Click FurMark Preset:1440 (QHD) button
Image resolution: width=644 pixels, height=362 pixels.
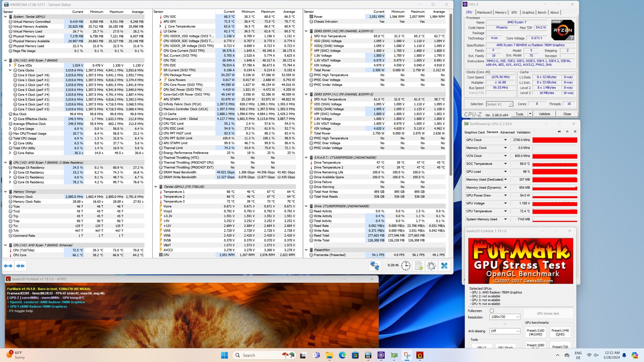(x=560, y=332)
